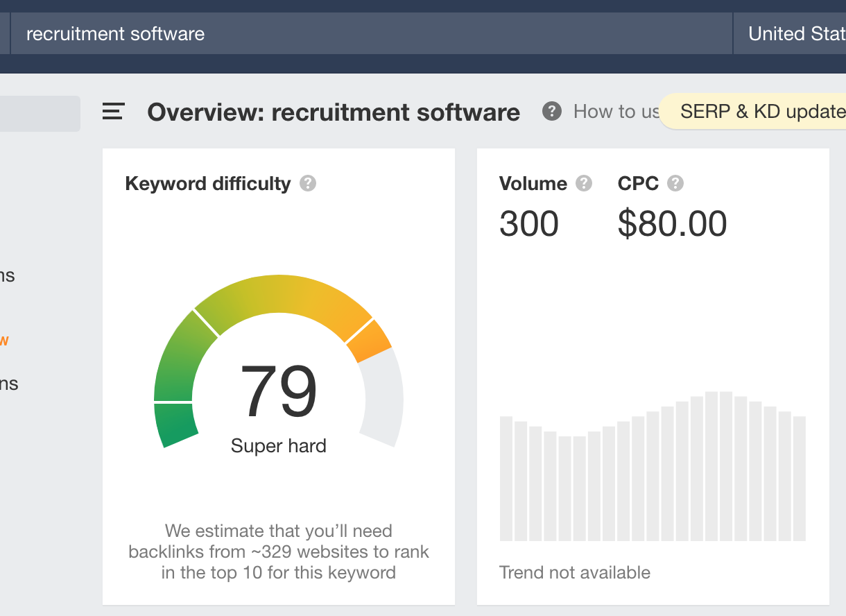Click the question mark beside Volume
This screenshot has width=846, height=616.
pos(585,184)
